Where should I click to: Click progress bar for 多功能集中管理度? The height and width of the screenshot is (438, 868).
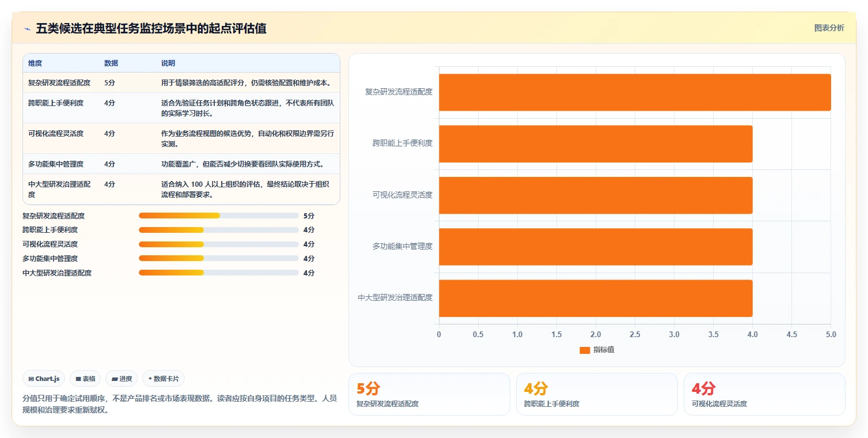click(219, 258)
